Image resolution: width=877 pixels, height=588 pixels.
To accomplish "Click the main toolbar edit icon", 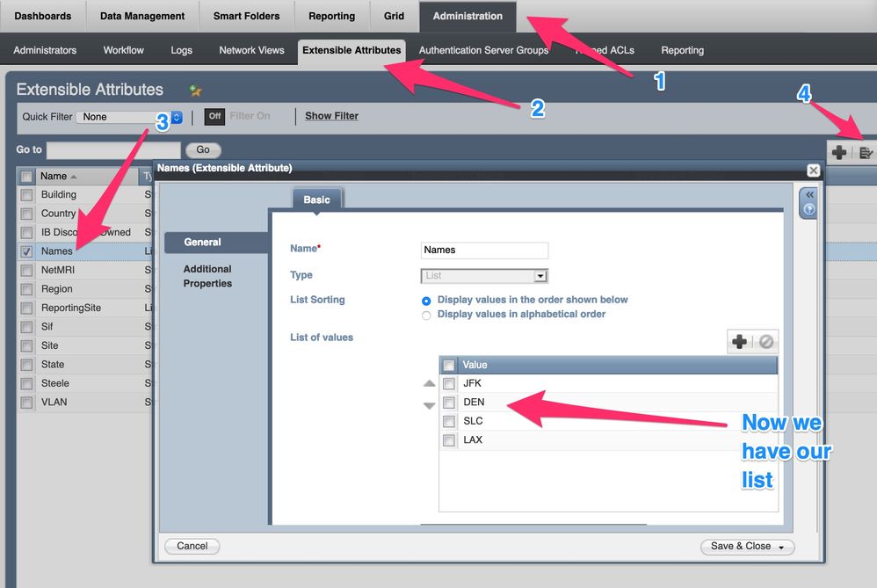I will pyautogui.click(x=866, y=152).
